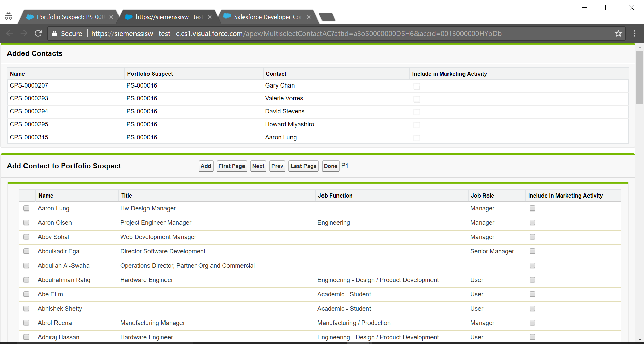Click the page address URL field

click(296, 34)
